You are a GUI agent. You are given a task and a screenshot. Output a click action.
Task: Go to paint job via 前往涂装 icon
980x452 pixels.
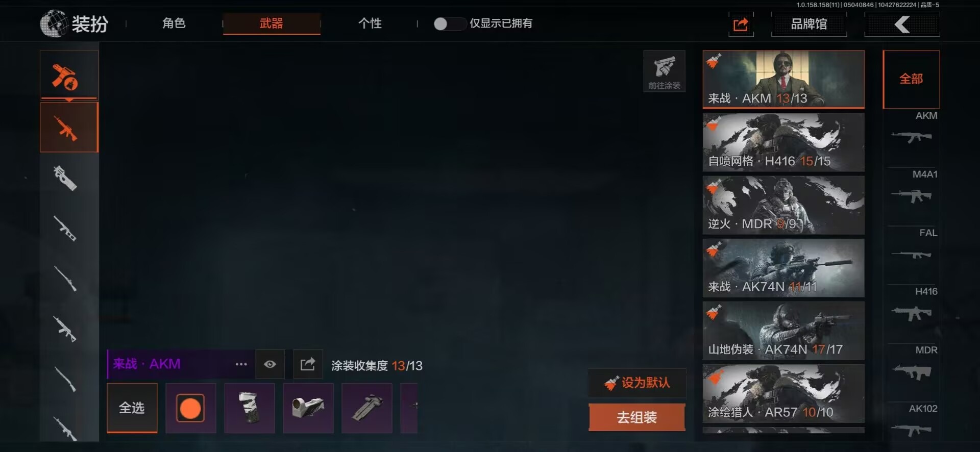[x=664, y=71]
